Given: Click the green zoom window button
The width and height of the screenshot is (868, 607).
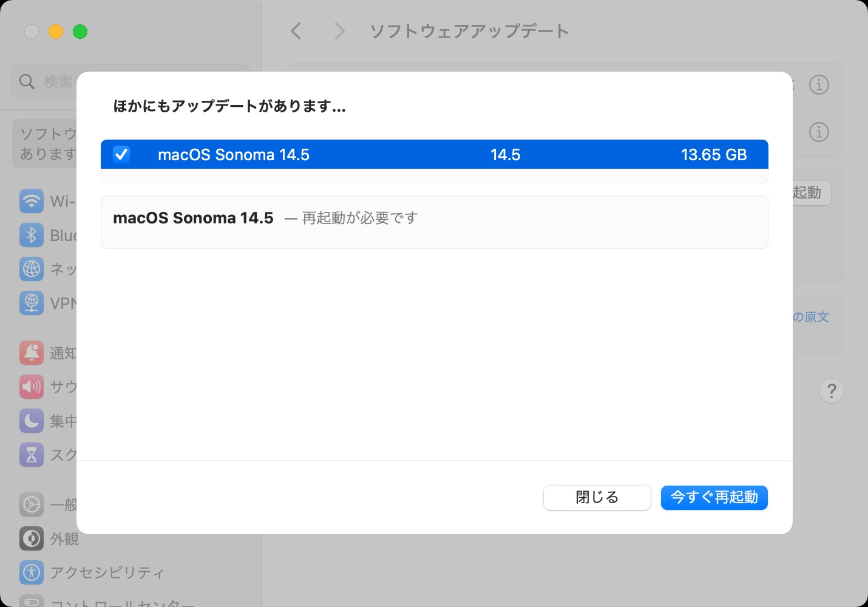Looking at the screenshot, I should (80, 32).
